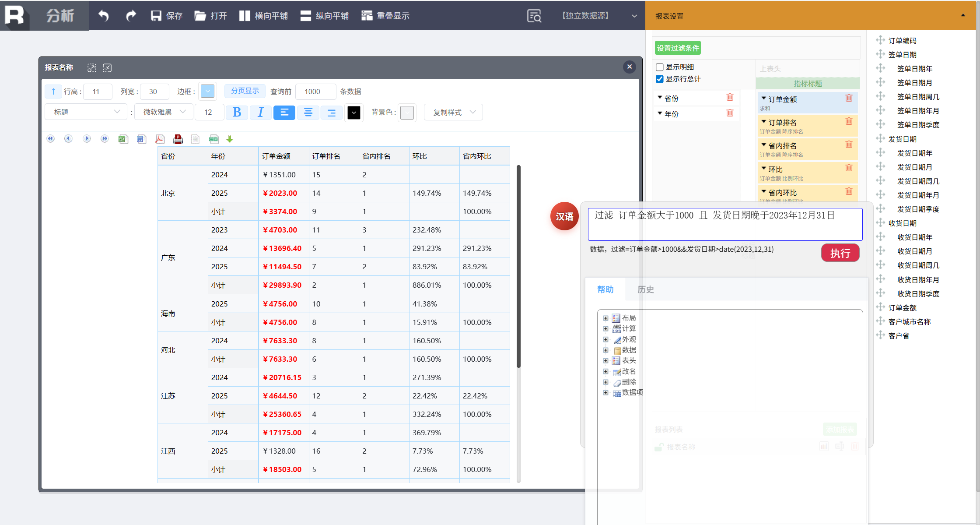This screenshot has height=525, width=980.
Task: Open the black font color swatch
Action: 353,113
